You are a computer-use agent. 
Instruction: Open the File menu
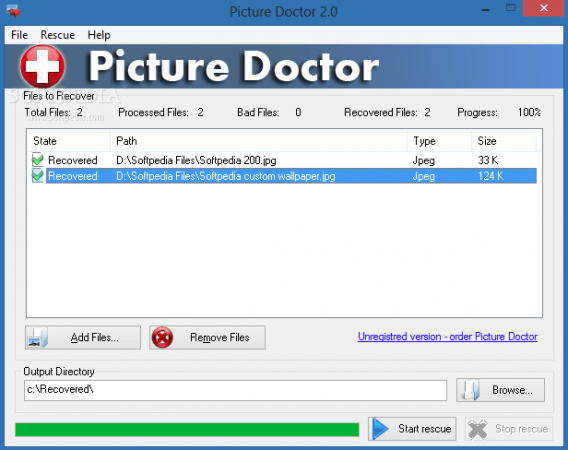(19, 35)
